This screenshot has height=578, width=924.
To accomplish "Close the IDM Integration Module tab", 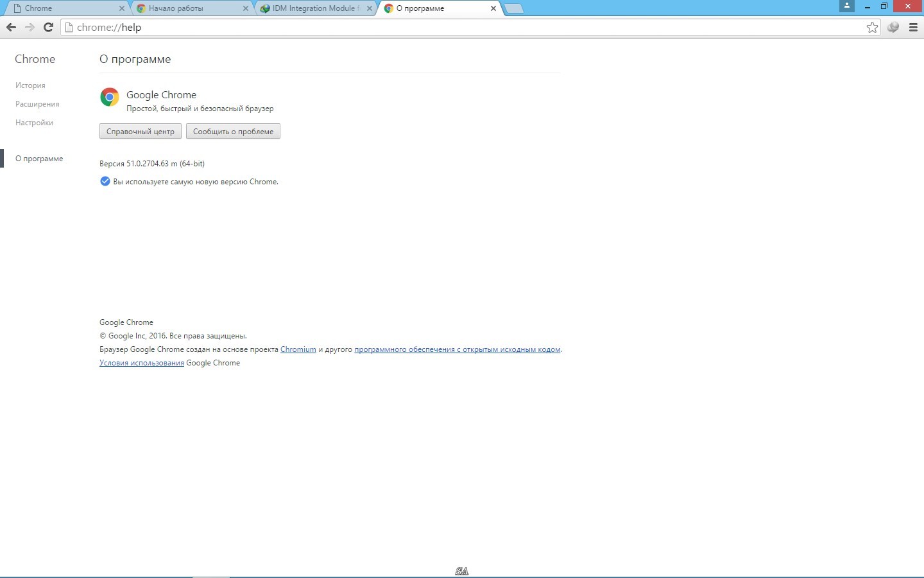I will pyautogui.click(x=369, y=8).
